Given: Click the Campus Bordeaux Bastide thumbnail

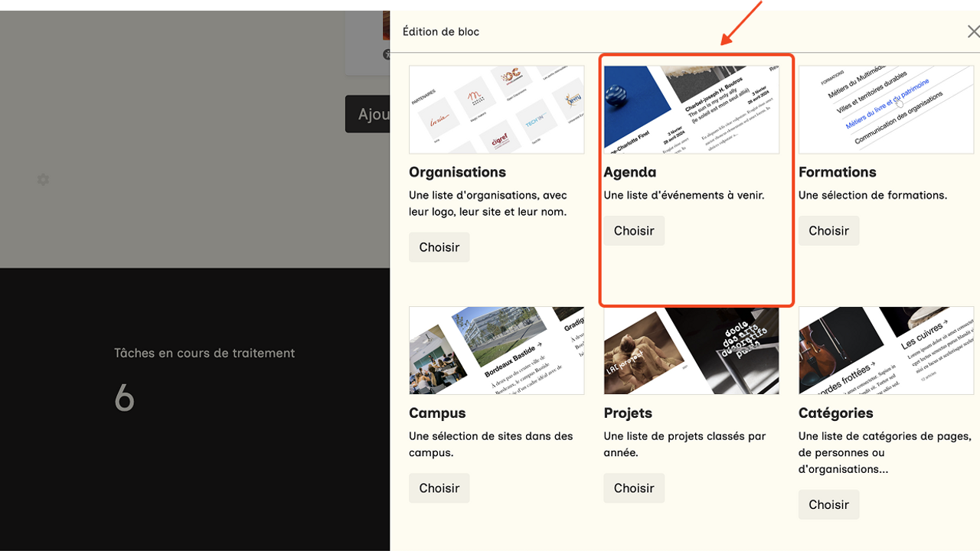Looking at the screenshot, I should (496, 350).
